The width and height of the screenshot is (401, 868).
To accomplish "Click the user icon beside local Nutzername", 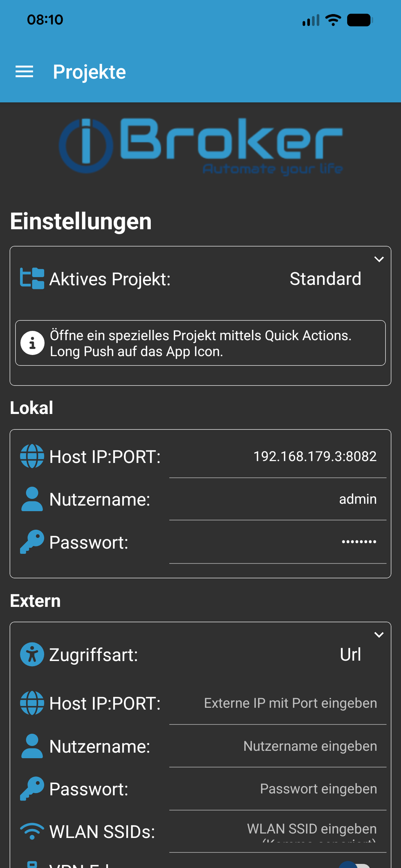I will (32, 499).
